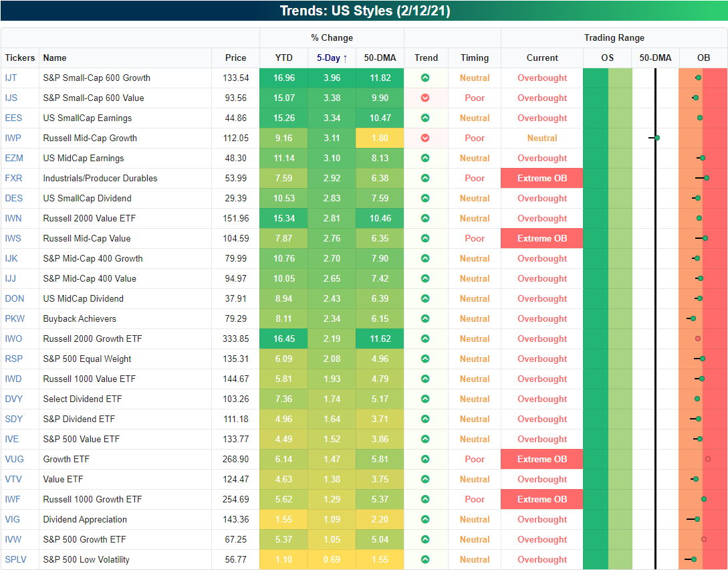The image size is (728, 570).
Task: Open the SPLV ticker link
Action: (x=15, y=559)
